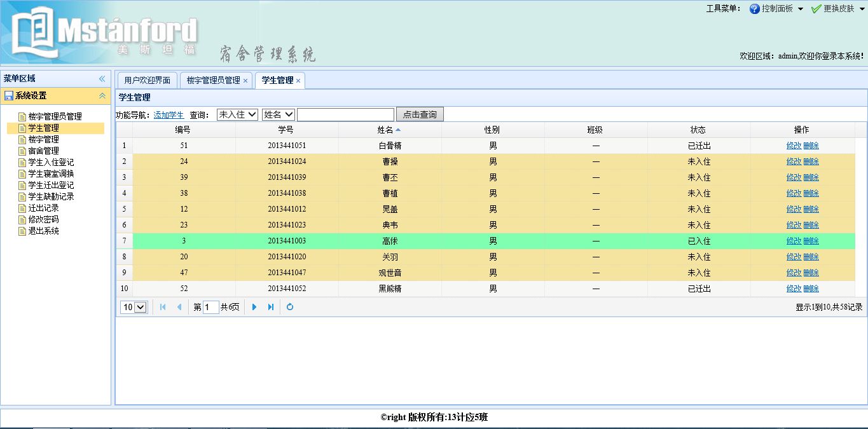Click the first page pagination icon
This screenshot has height=429, width=868.
(x=163, y=307)
